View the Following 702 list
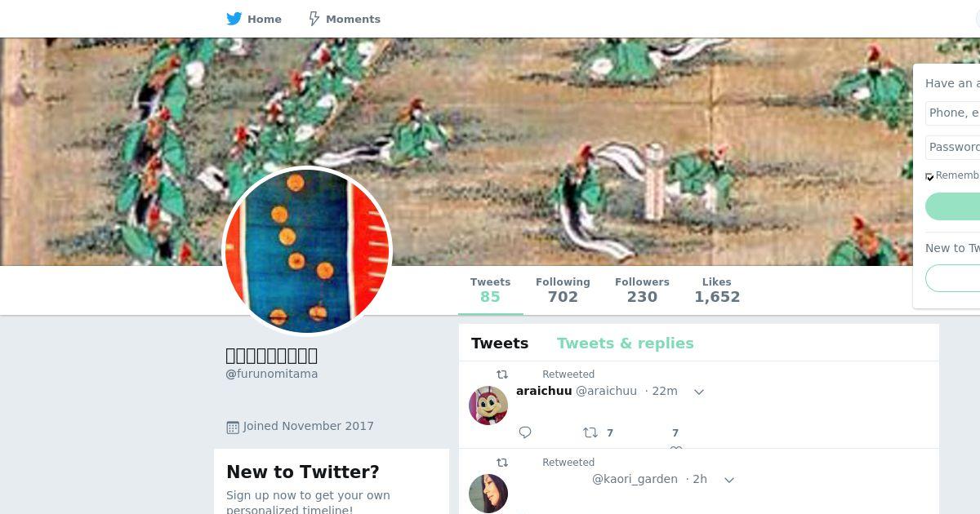The image size is (980, 514). click(x=563, y=290)
